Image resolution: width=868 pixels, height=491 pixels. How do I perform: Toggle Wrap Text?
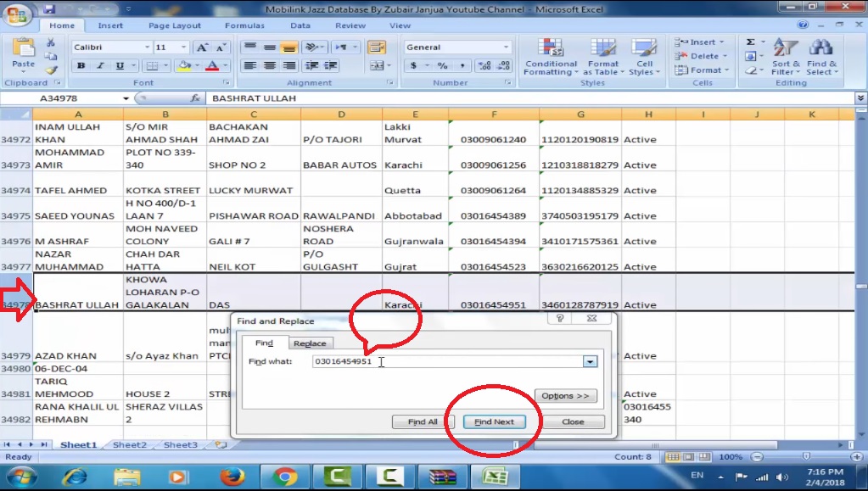(377, 47)
